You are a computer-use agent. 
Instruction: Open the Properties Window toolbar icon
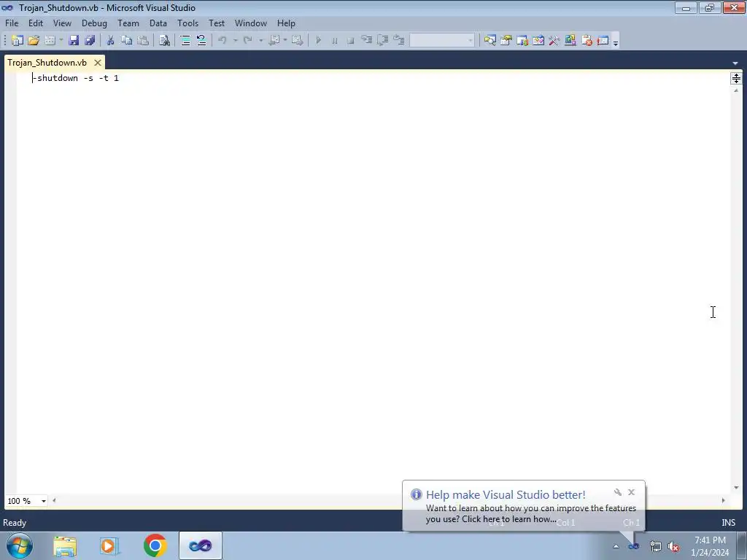click(x=506, y=41)
